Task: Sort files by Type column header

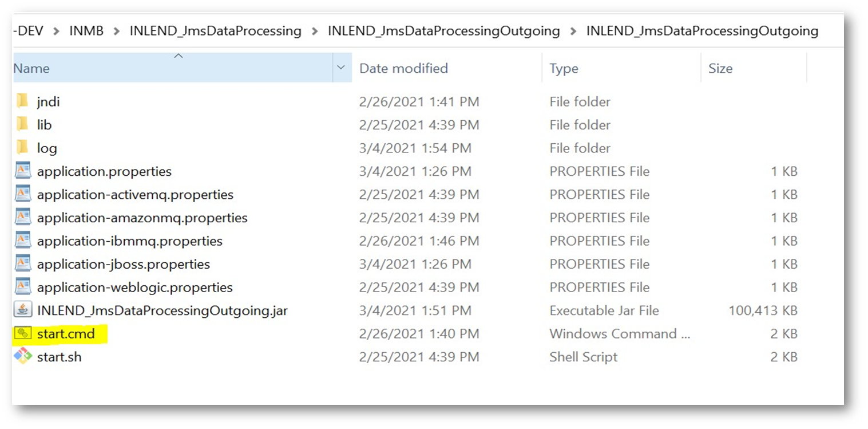Action: (564, 68)
